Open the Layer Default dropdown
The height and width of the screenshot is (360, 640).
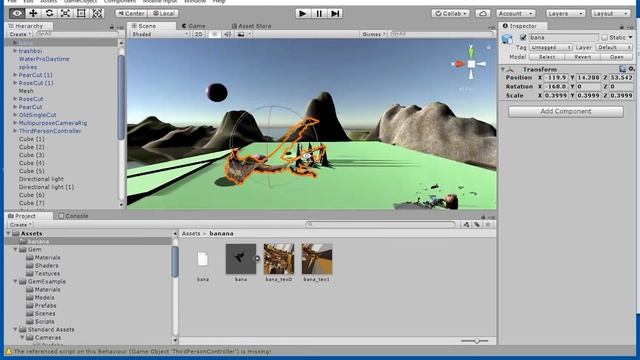[x=613, y=47]
